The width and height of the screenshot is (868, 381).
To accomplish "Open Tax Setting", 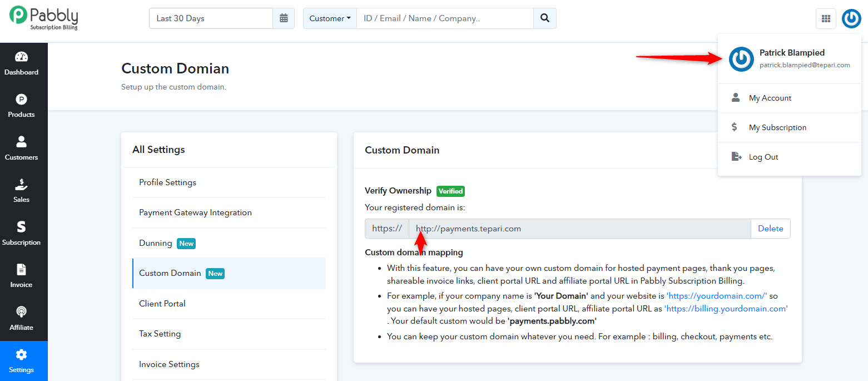I will tap(229, 334).
